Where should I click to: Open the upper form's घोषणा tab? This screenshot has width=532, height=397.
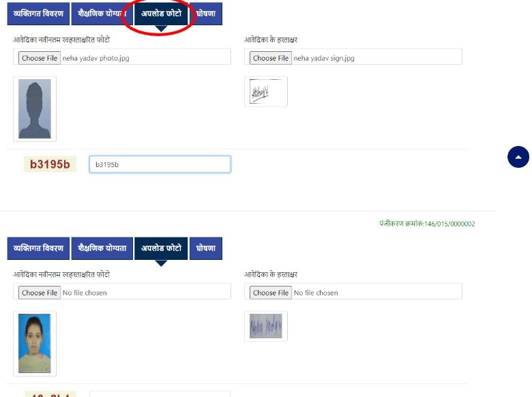(x=206, y=14)
